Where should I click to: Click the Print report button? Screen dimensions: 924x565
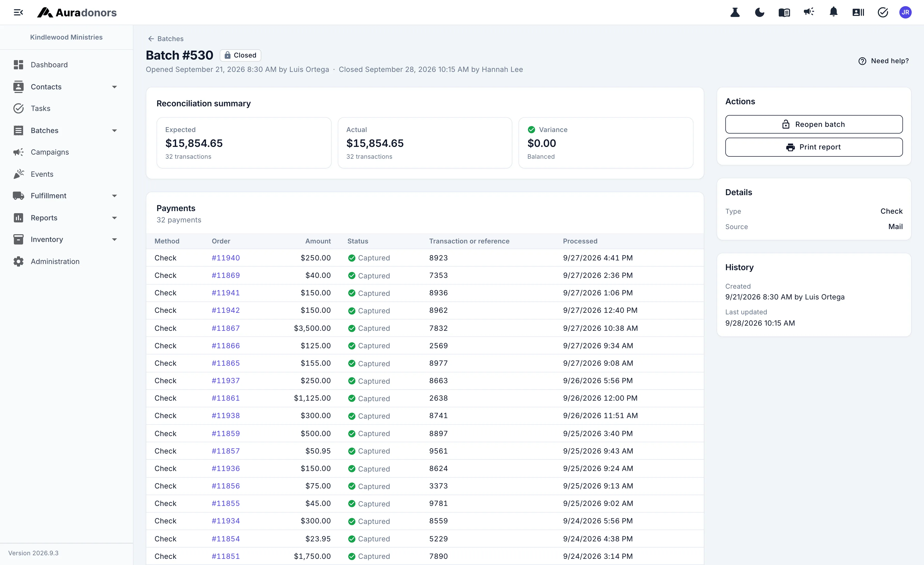click(x=814, y=147)
